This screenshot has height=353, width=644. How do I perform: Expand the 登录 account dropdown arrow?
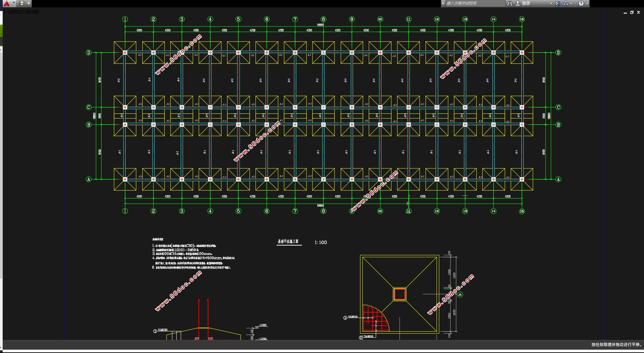click(x=551, y=3)
